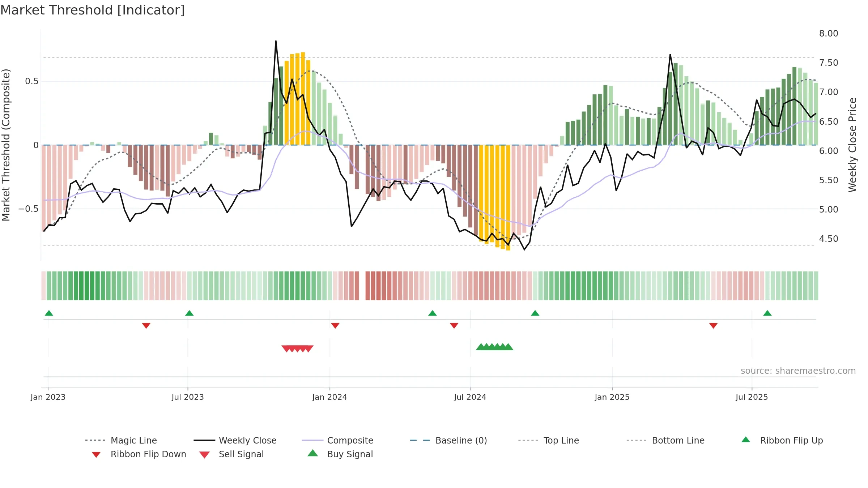Click the Jan 2025 x-axis label
Screen dimensions: 868x488
[x=612, y=397]
